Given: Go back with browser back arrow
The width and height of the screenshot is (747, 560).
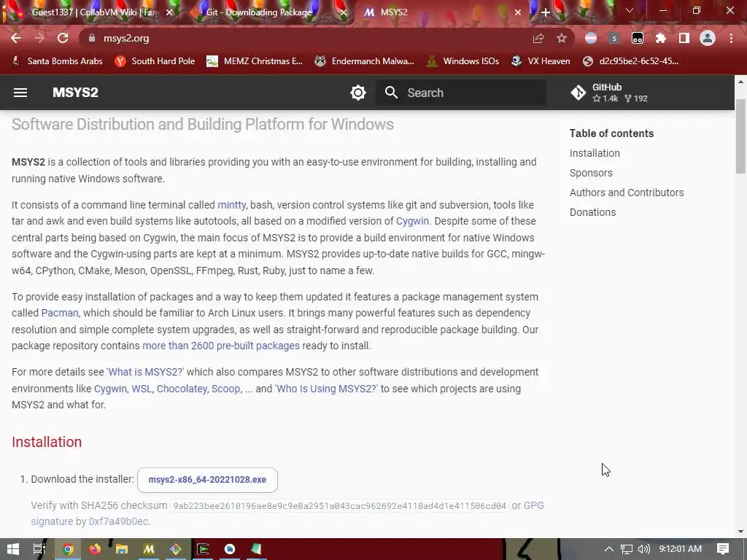Looking at the screenshot, I should coord(16,38).
